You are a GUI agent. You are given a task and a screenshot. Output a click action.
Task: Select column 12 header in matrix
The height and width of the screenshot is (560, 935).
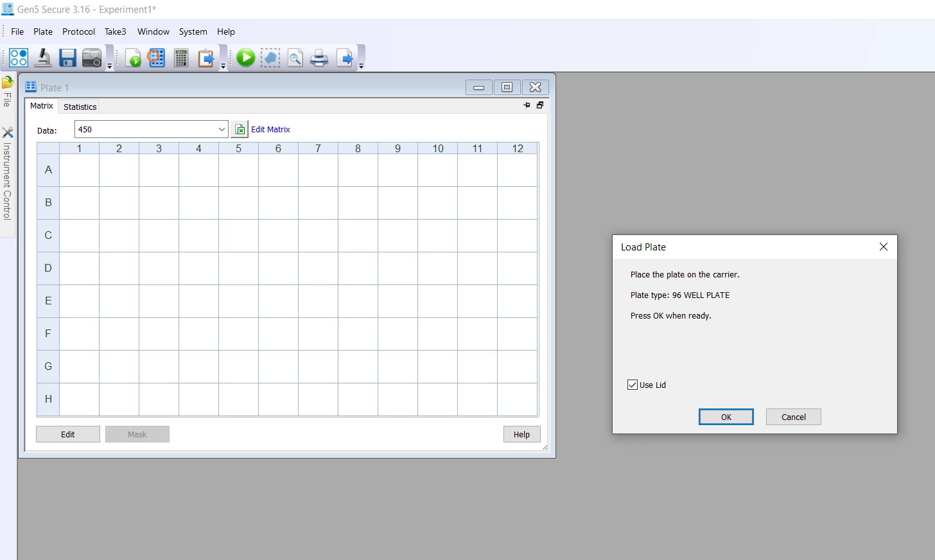pyautogui.click(x=518, y=148)
